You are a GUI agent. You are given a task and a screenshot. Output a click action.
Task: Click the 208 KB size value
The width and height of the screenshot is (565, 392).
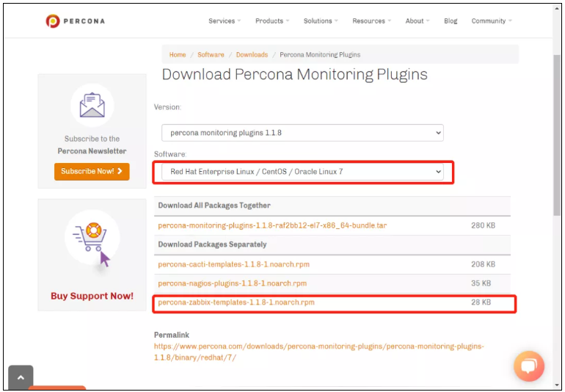pyautogui.click(x=484, y=264)
